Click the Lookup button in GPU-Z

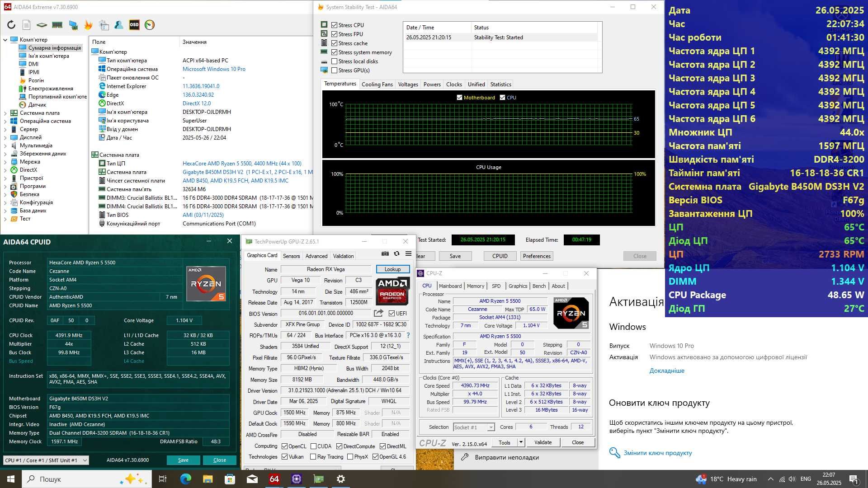392,269
